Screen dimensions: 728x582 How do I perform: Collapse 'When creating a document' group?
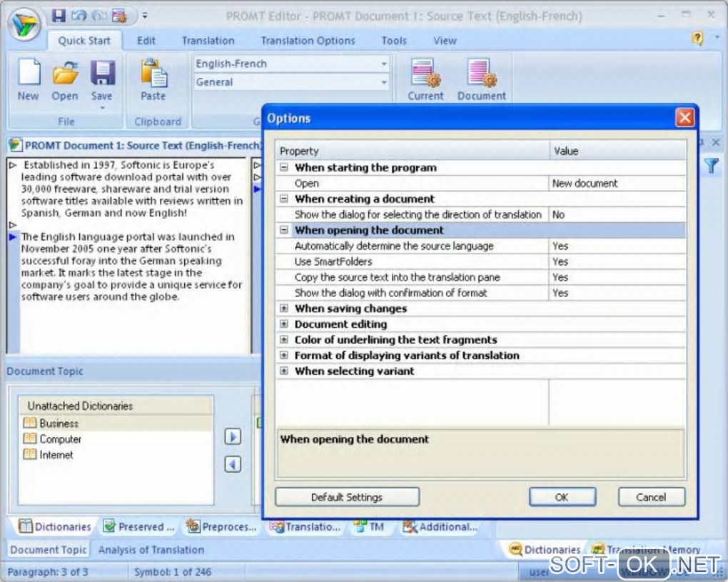(x=284, y=199)
